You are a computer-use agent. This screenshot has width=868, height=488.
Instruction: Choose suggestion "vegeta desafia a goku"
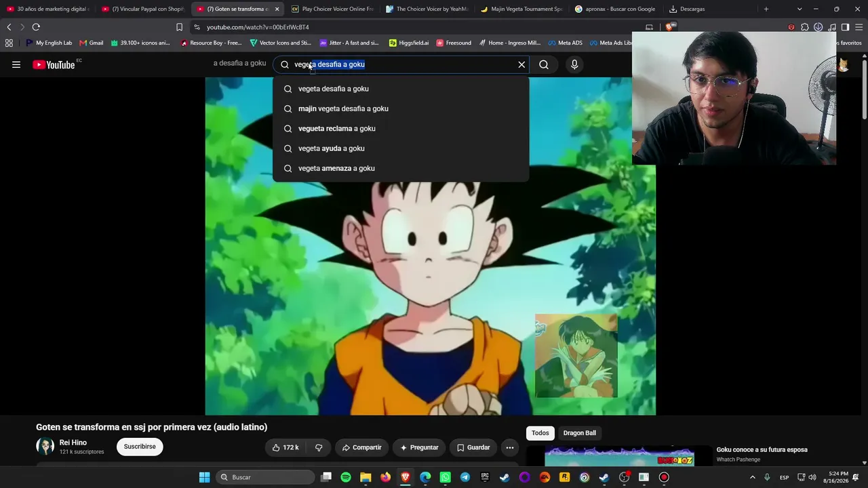pos(401,89)
